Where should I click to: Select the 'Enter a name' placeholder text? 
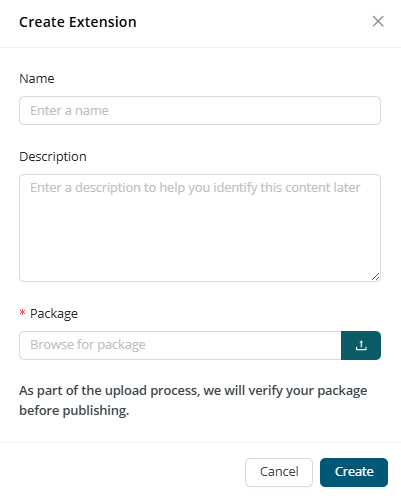click(69, 111)
